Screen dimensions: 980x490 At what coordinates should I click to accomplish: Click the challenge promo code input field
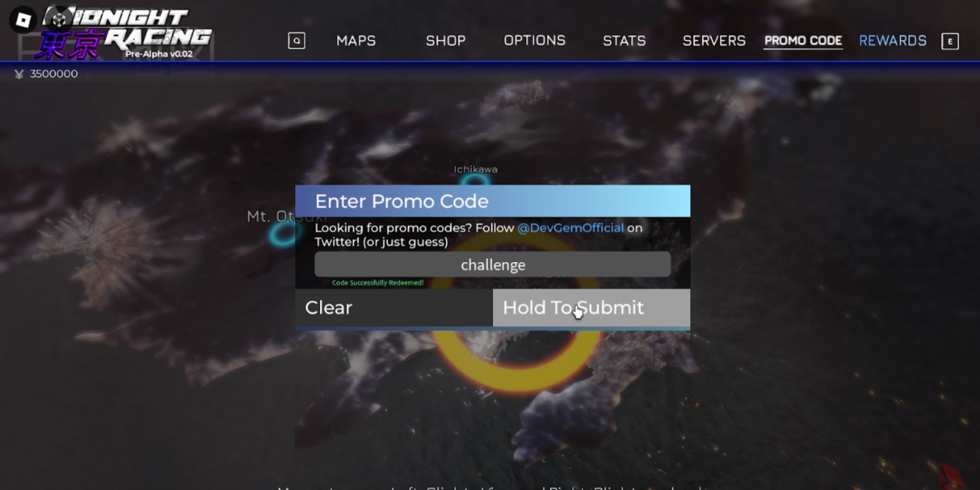tap(493, 264)
